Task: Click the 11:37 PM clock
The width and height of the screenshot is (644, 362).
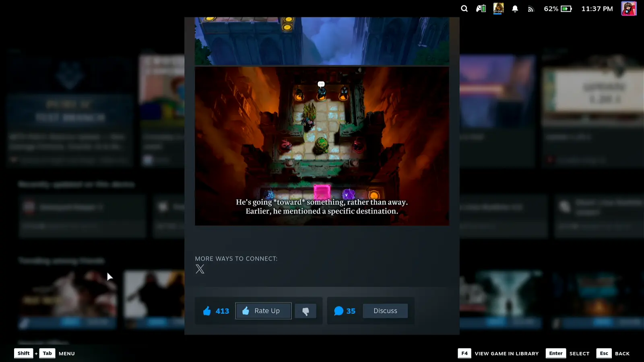Action: [597, 9]
